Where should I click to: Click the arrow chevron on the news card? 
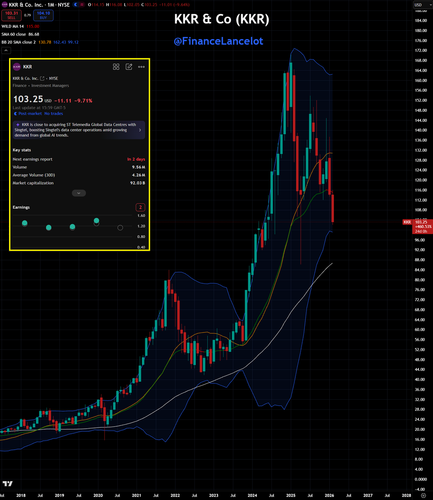pyautogui.click(x=140, y=130)
